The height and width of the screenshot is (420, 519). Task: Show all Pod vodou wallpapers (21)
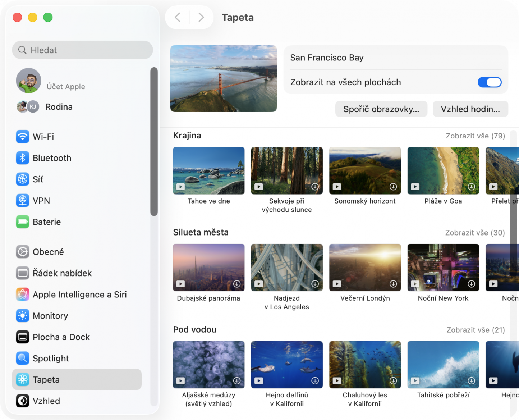pos(476,330)
